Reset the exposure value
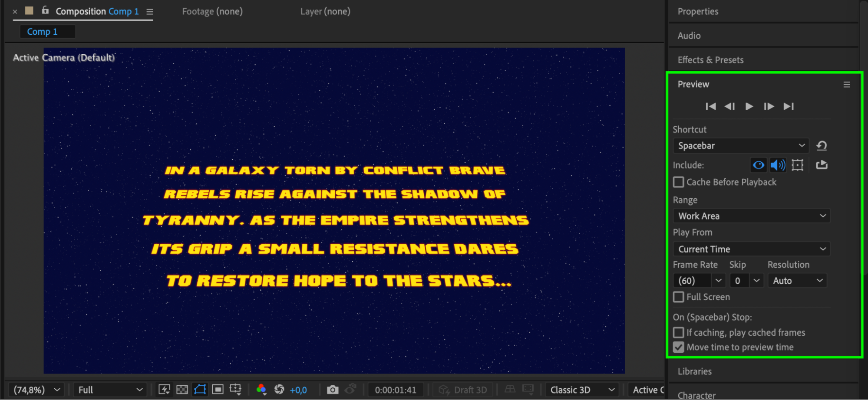 point(279,390)
